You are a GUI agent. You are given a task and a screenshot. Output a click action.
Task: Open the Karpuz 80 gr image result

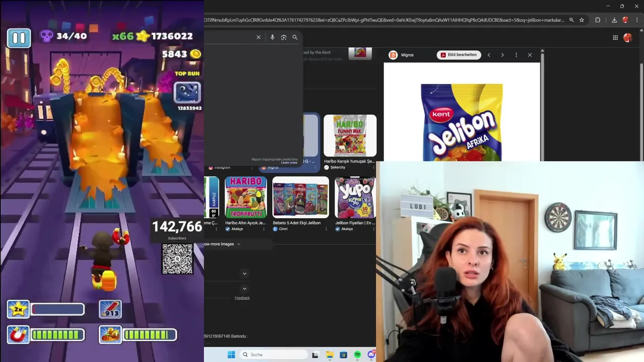(x=211, y=197)
